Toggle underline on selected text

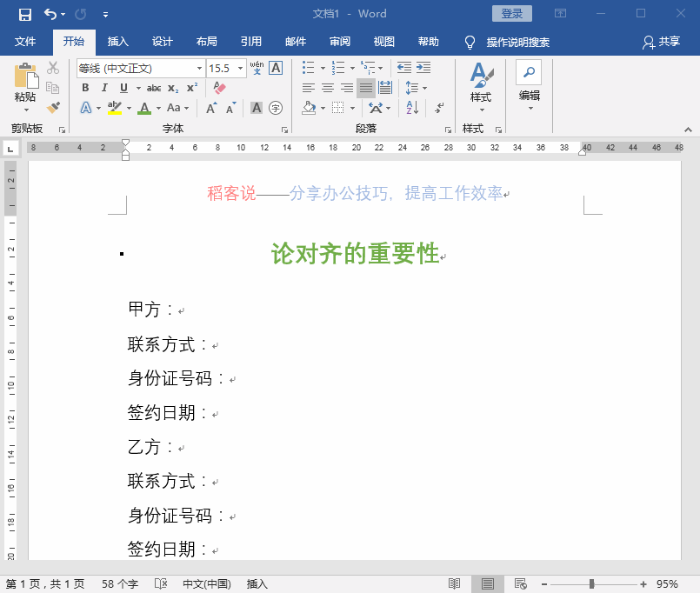123,88
